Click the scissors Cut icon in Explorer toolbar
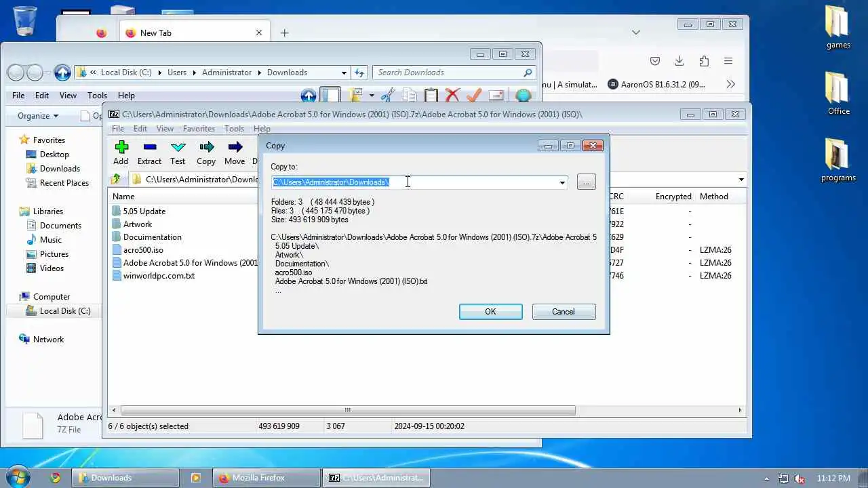Screen dimensions: 868x488 (x=389, y=96)
